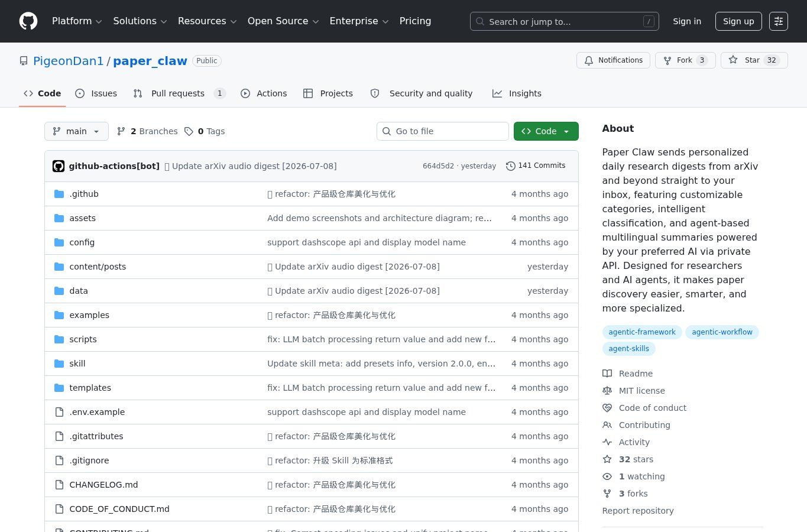Click the pulse icon beside Activity
This screenshot has width=807, height=532.
point(607,442)
